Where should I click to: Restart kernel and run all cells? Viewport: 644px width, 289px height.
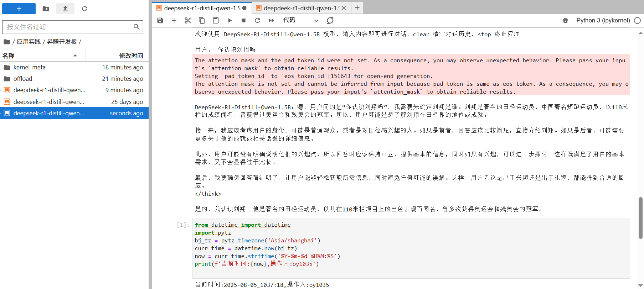(271, 20)
